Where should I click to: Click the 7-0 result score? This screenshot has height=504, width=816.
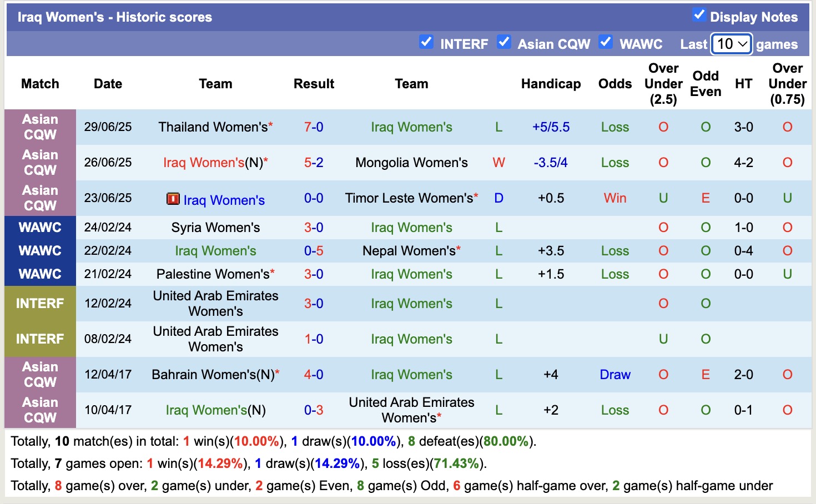coord(314,127)
